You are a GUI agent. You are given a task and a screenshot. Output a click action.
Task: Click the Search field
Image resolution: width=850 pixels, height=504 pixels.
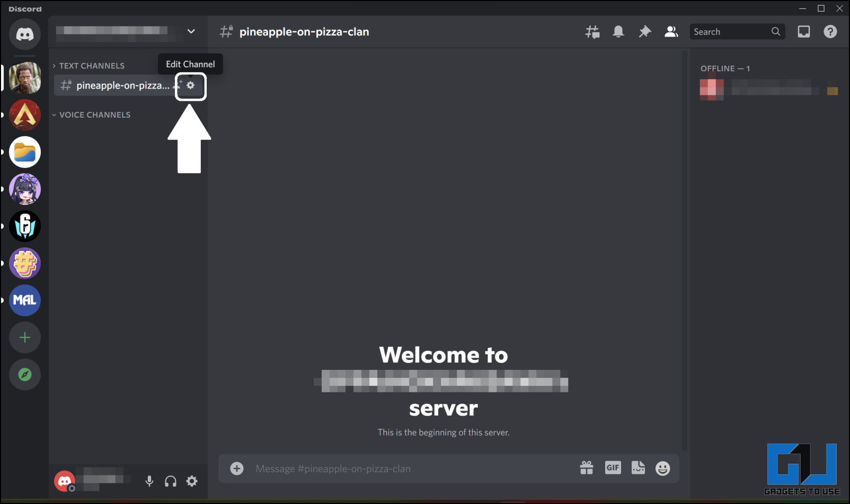pos(737,32)
